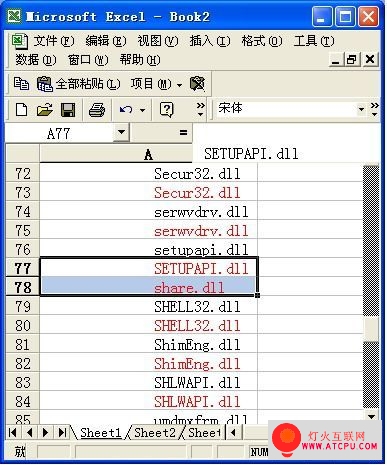Click the Paste All (全部粘贴) button

tap(78, 84)
